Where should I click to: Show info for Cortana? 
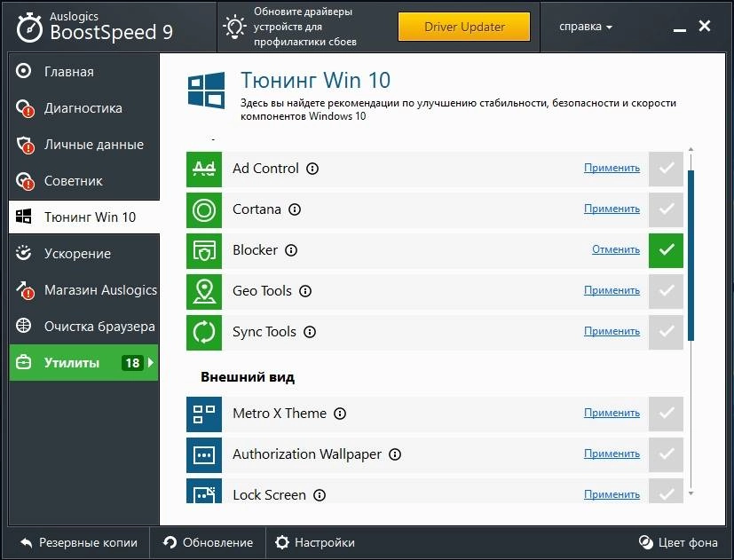pyautogui.click(x=295, y=209)
